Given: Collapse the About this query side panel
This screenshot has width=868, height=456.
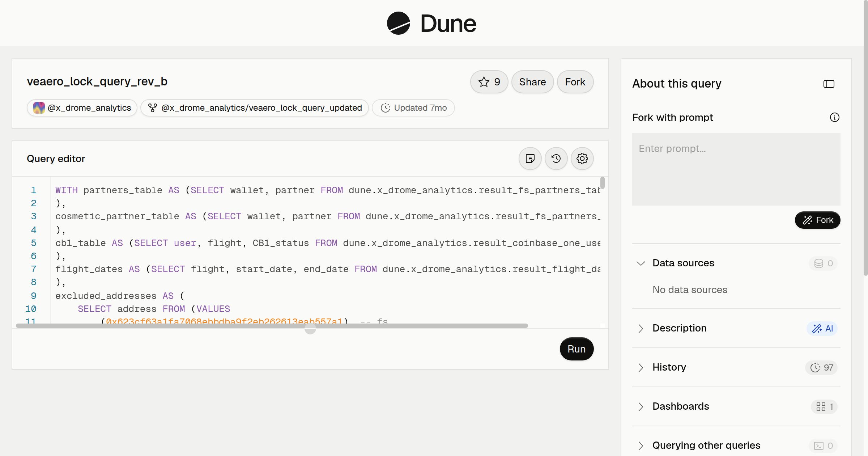Looking at the screenshot, I should (829, 84).
